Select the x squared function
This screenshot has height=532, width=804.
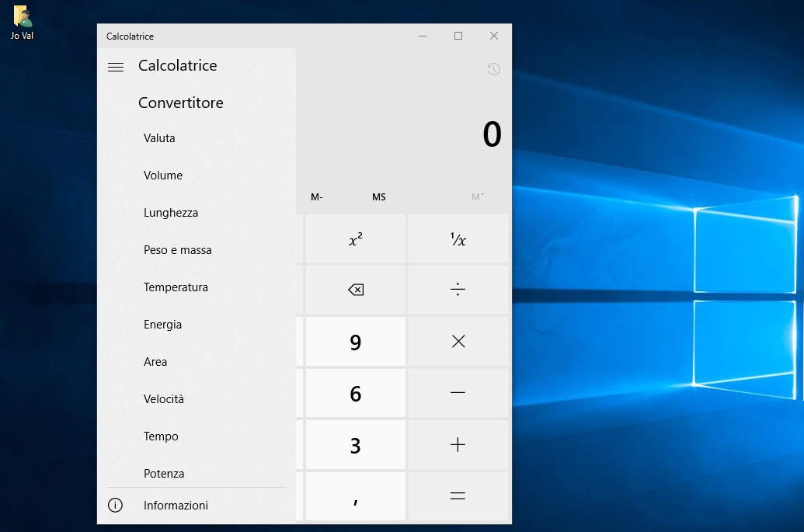(x=355, y=239)
